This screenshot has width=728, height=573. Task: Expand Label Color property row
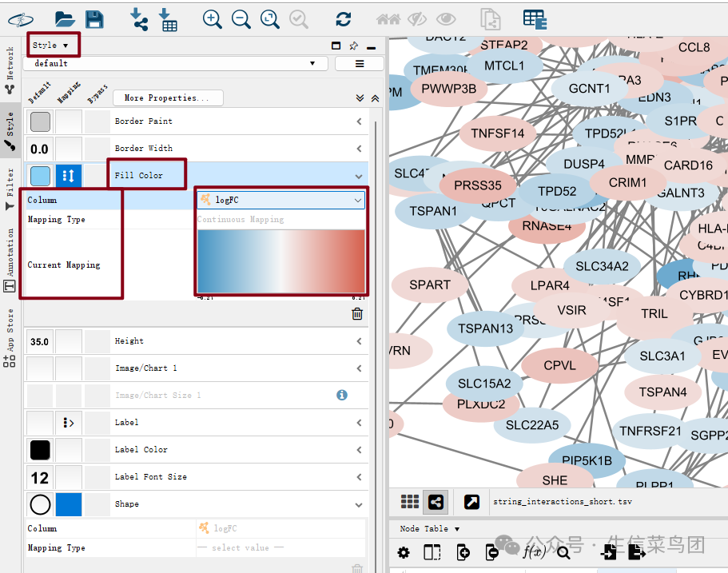(x=359, y=450)
